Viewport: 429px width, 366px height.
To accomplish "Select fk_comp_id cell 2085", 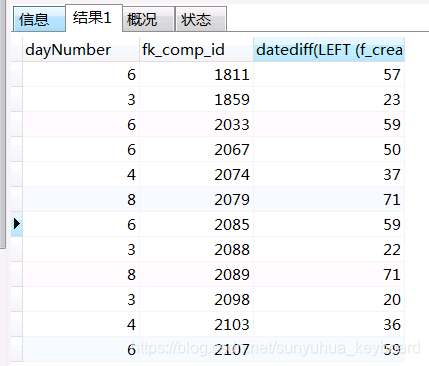I will tap(196, 224).
